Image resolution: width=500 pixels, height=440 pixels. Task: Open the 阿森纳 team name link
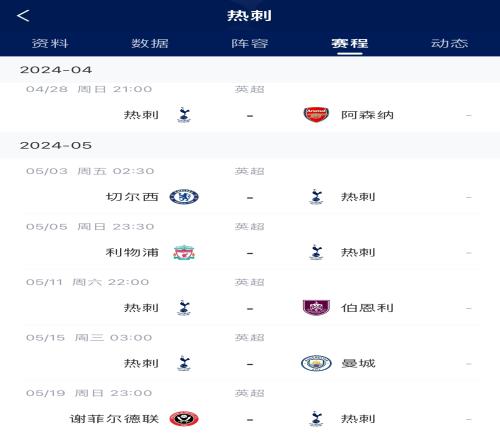coord(367,115)
